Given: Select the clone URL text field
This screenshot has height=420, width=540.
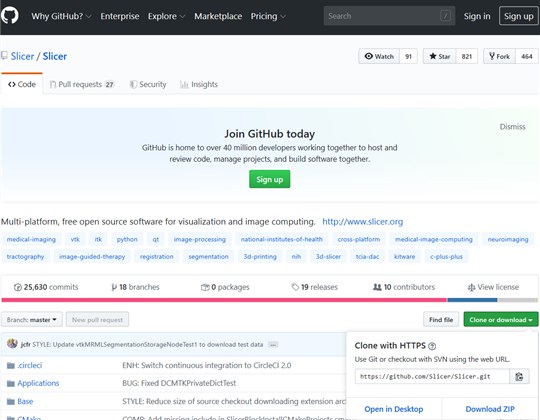Looking at the screenshot, I should (x=432, y=377).
